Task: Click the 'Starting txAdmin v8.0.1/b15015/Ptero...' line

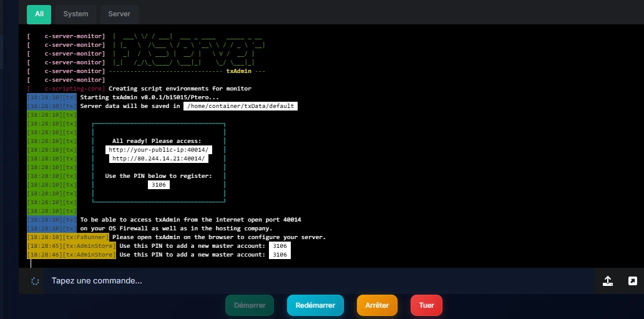Action: point(150,97)
